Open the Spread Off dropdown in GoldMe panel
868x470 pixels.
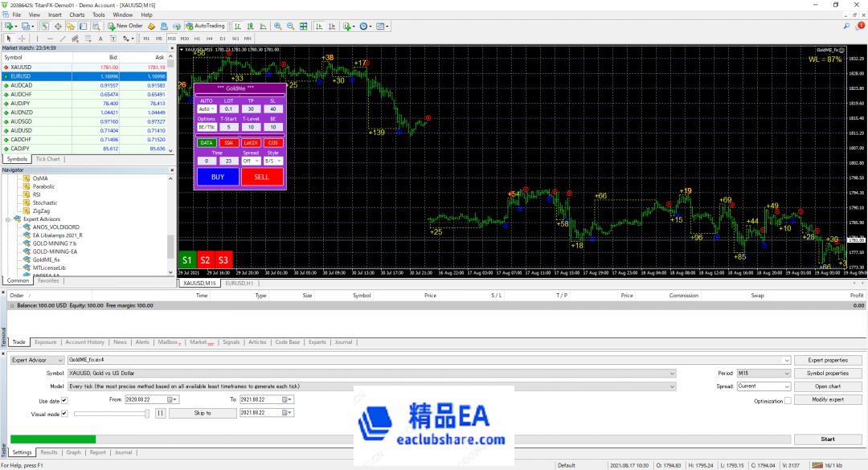click(251, 161)
